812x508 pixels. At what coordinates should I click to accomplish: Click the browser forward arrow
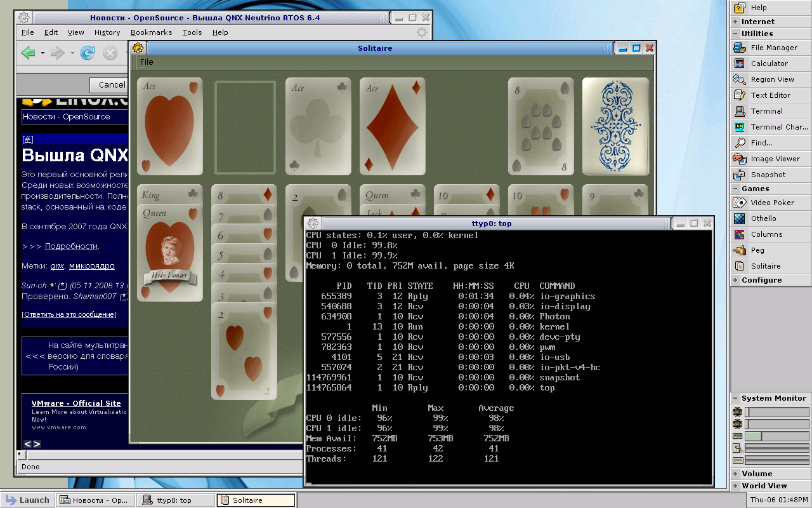tap(58, 53)
